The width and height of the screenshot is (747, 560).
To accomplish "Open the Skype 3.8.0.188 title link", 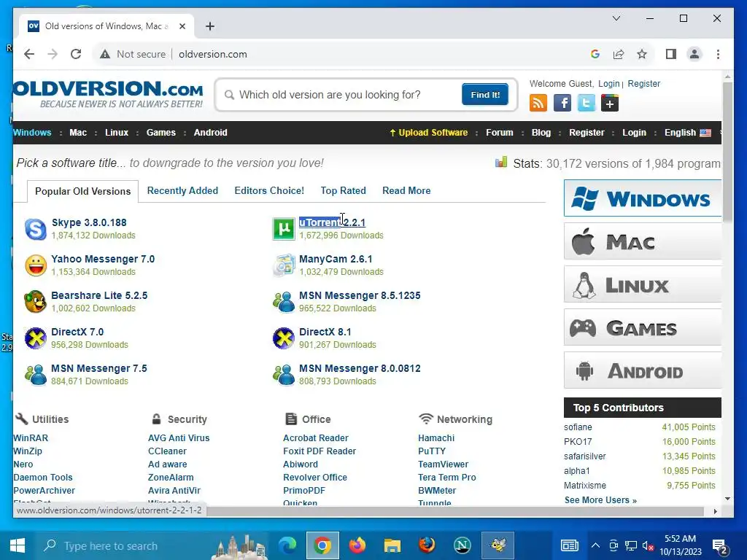I will 89,222.
